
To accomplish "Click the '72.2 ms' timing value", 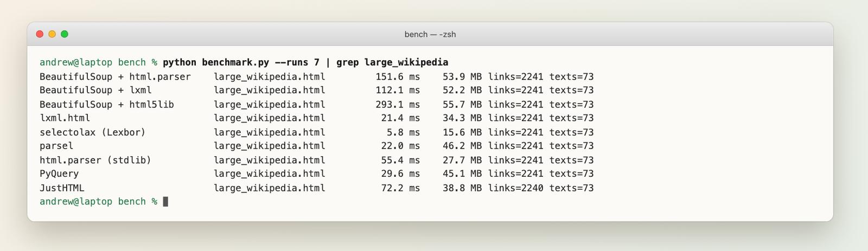I will click(400, 188).
